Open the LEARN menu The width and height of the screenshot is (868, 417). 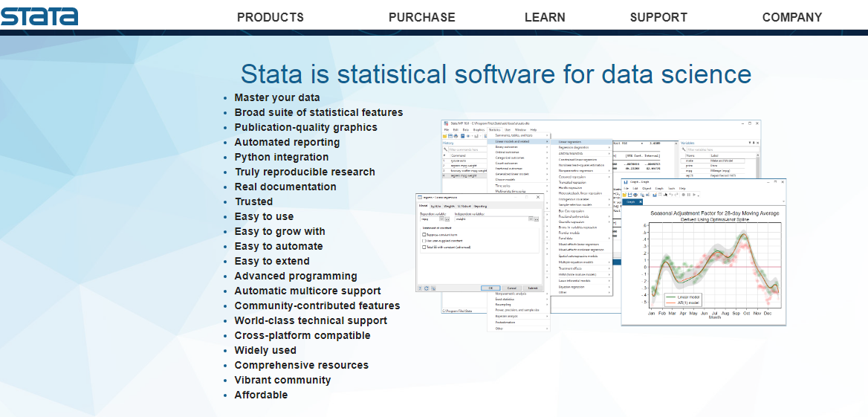(x=545, y=17)
